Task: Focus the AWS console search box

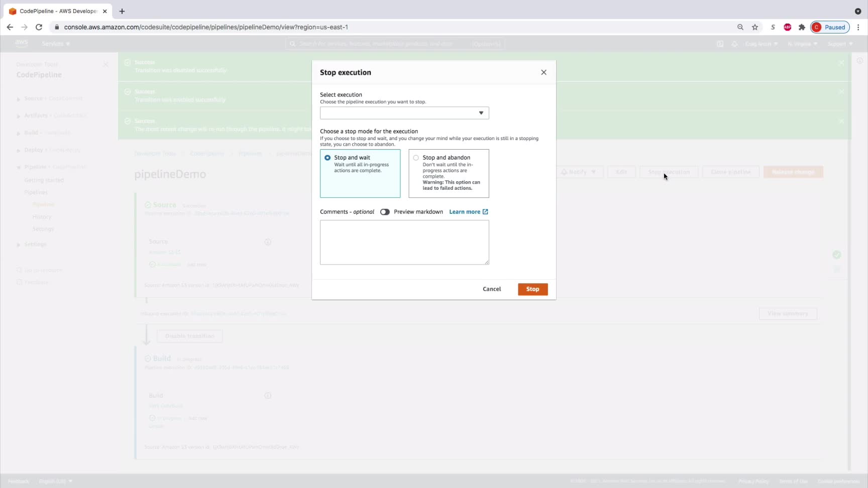Action: click(x=395, y=44)
